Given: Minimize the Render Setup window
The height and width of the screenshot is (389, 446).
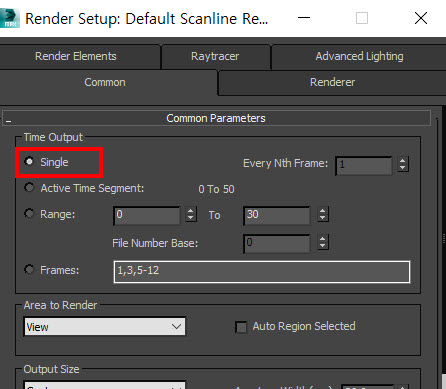Looking at the screenshot, I should (x=304, y=18).
